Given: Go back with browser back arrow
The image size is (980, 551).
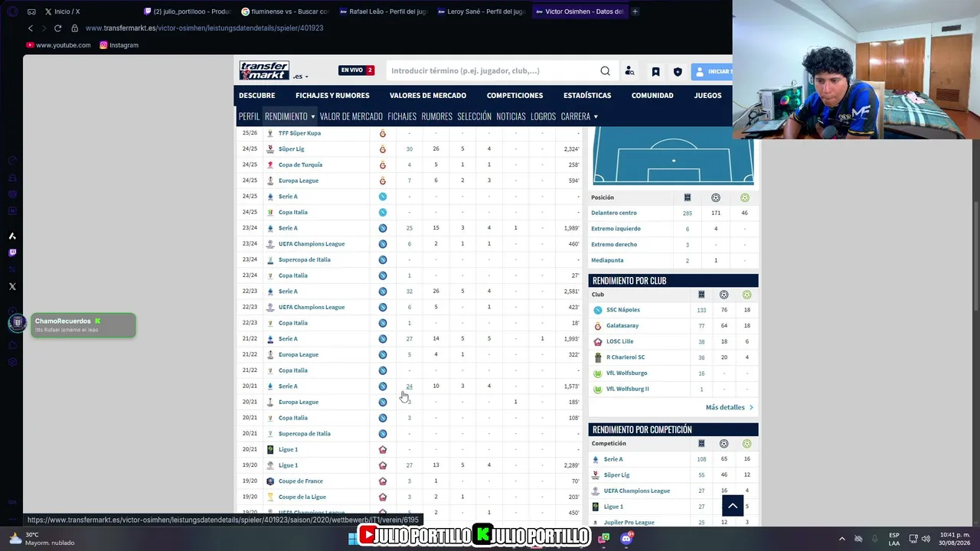Looking at the screenshot, I should coord(31,28).
